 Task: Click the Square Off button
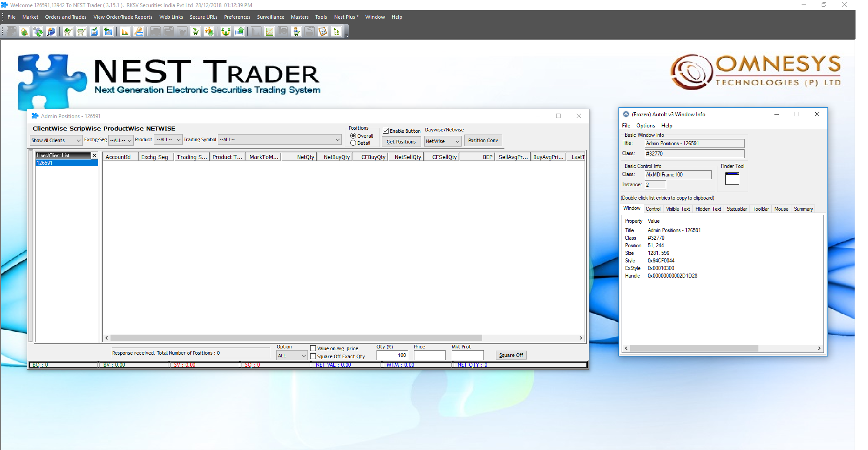[511, 355]
